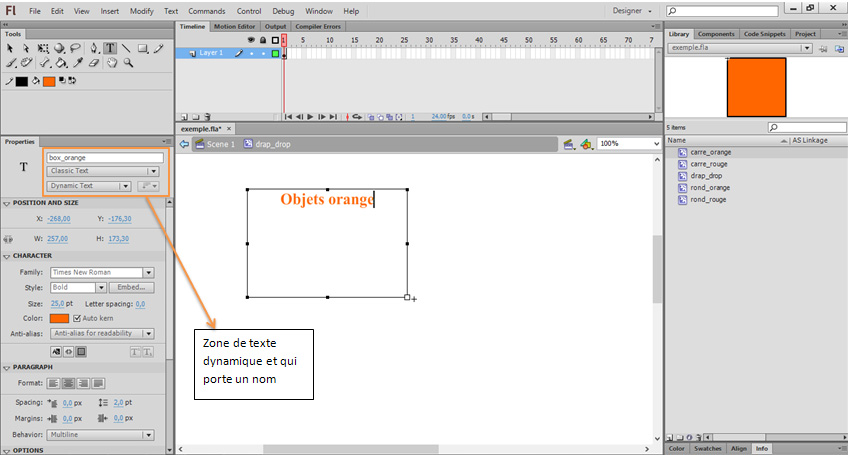Select the Hand tool
This screenshot has height=455, width=848.
pyautogui.click(x=112, y=62)
